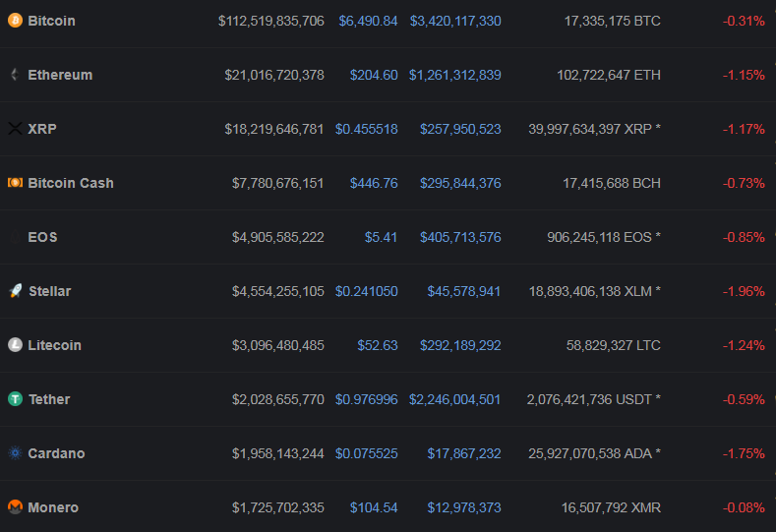Click the Ethereum diamond logo icon
776x532 pixels.
(15, 75)
